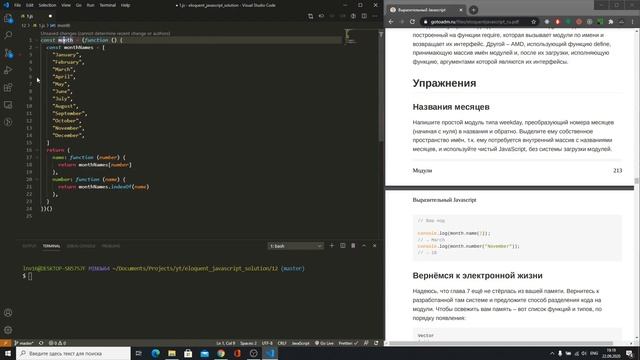Open the Run menu in VS Code
The width and height of the screenshot is (640, 360).
90,5
